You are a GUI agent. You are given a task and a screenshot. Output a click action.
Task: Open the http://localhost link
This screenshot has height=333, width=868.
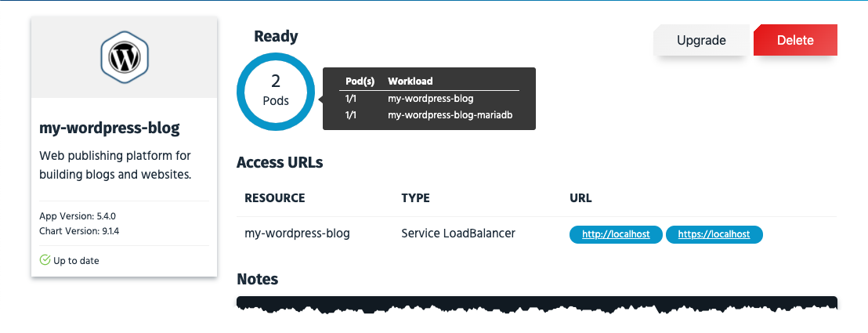coord(616,234)
